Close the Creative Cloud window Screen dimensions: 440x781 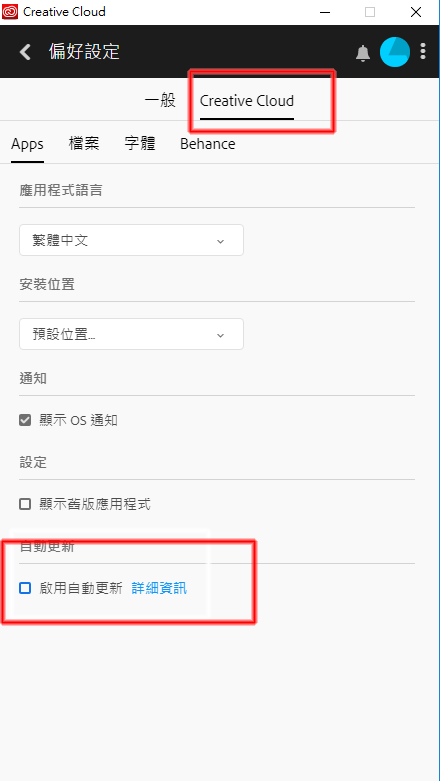click(x=416, y=12)
